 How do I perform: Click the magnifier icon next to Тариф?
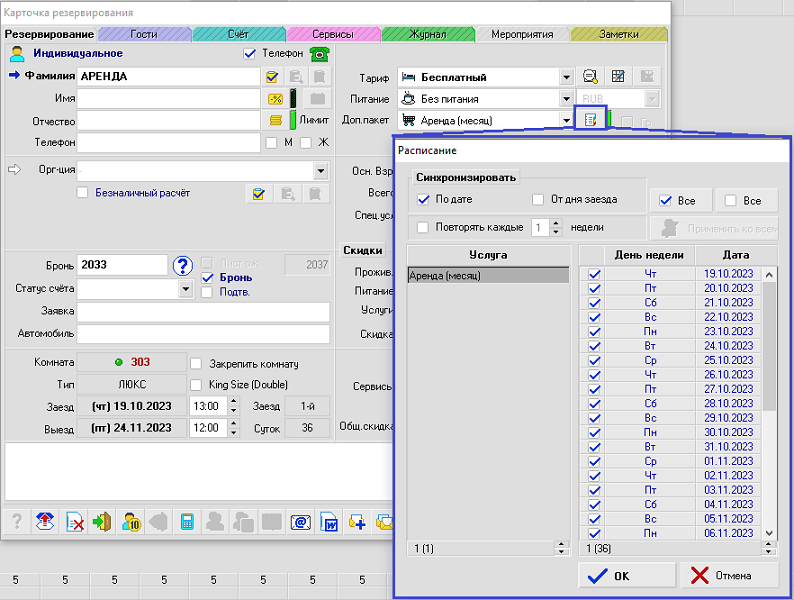(591, 77)
